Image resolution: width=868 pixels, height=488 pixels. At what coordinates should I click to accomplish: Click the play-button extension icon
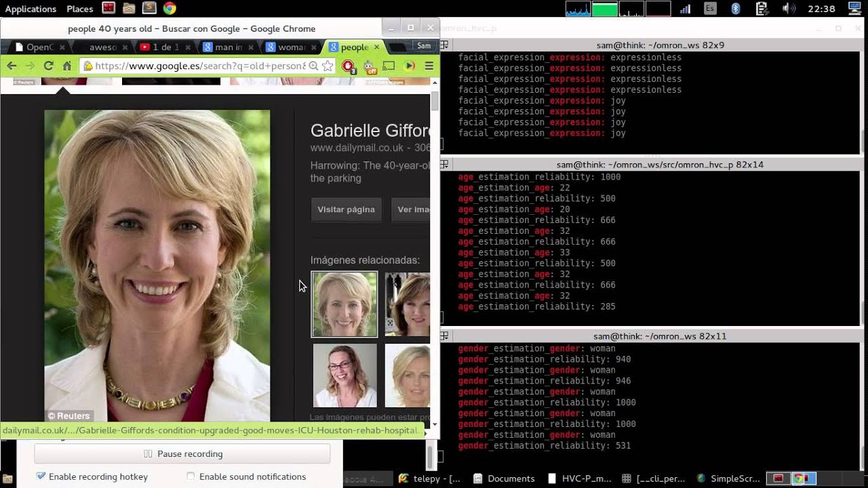click(409, 66)
